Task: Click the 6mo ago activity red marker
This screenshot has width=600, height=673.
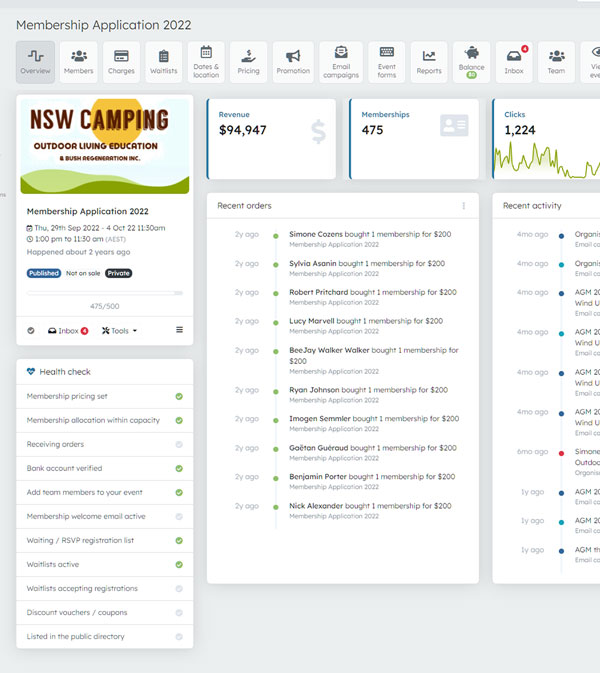Action: click(x=561, y=453)
